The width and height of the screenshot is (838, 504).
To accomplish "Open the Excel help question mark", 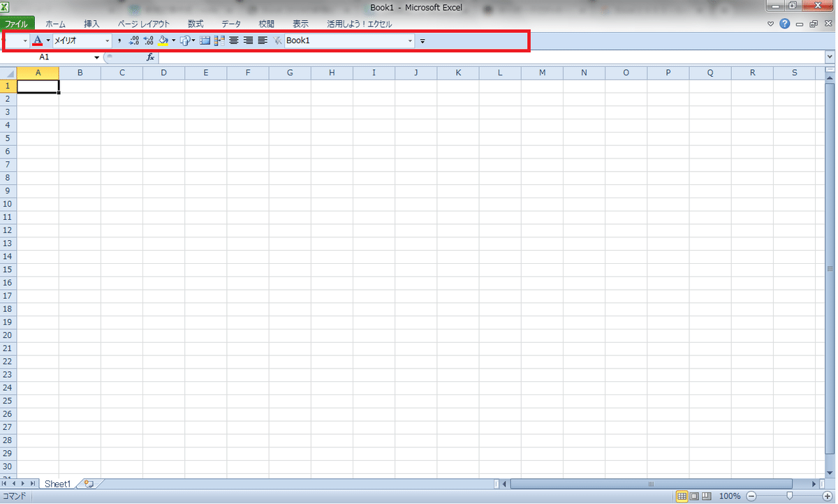I will 785,24.
